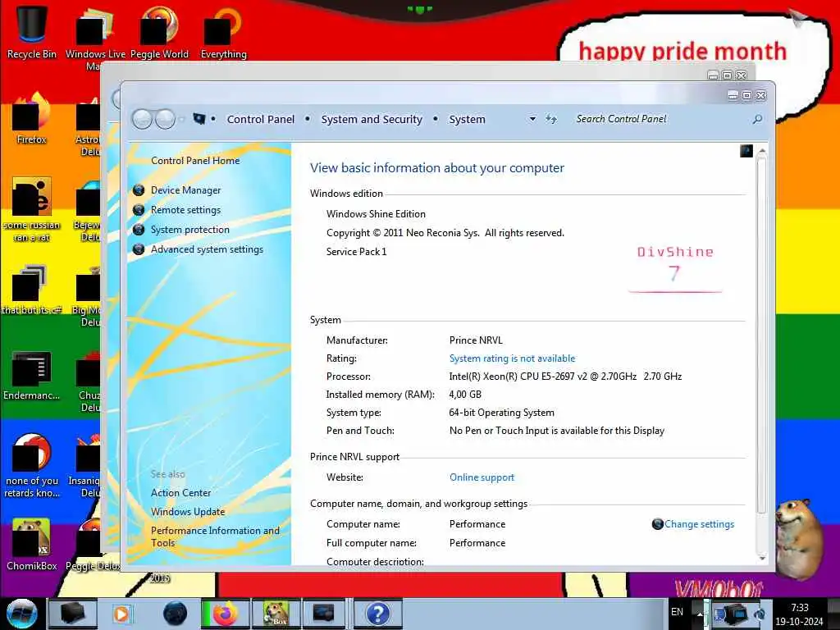Click the Back navigation button
Viewport: 840px width, 630px height.
(143, 119)
